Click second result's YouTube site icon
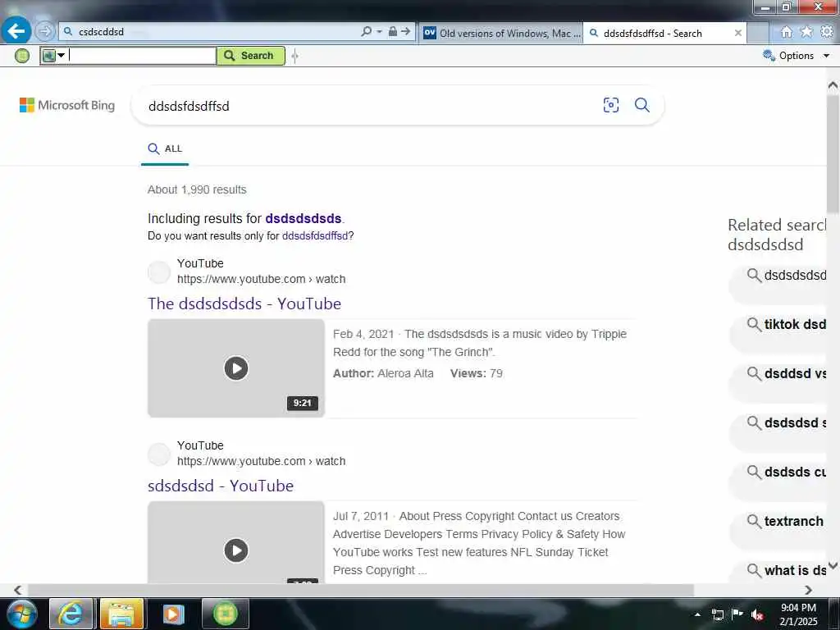Viewport: 840px width, 630px height. click(159, 454)
